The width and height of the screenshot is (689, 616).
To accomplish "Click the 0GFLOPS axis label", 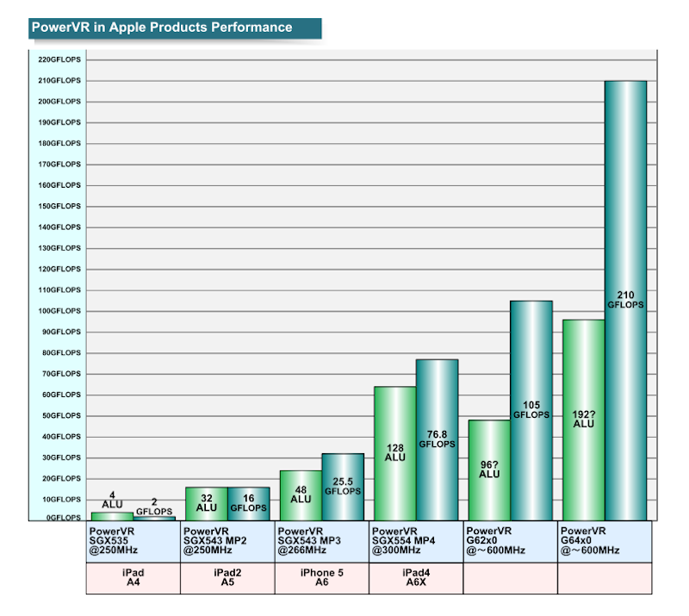I will (64, 518).
